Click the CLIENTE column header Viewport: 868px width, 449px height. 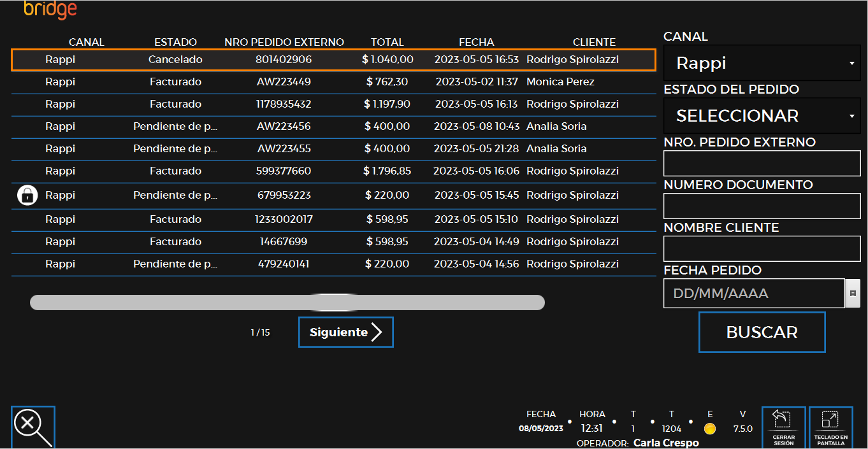tap(595, 42)
